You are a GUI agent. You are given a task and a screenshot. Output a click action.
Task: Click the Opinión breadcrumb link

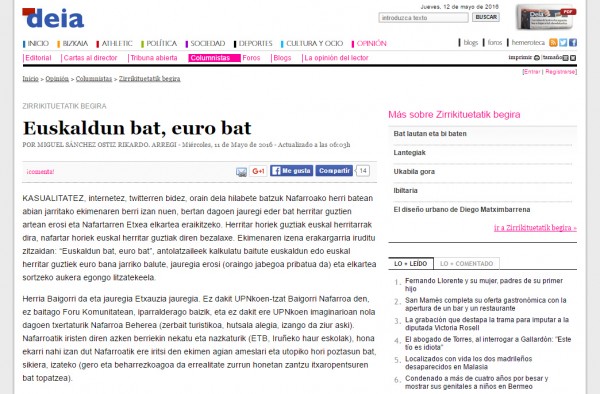57,78
